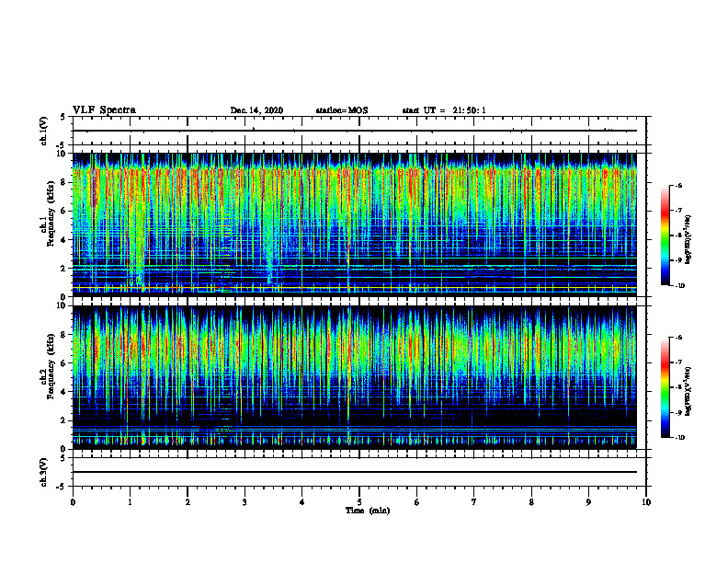Screen dimensions: 728x563
Task: Select the "Dec. 14, 2020" date text
Action: [x=256, y=110]
